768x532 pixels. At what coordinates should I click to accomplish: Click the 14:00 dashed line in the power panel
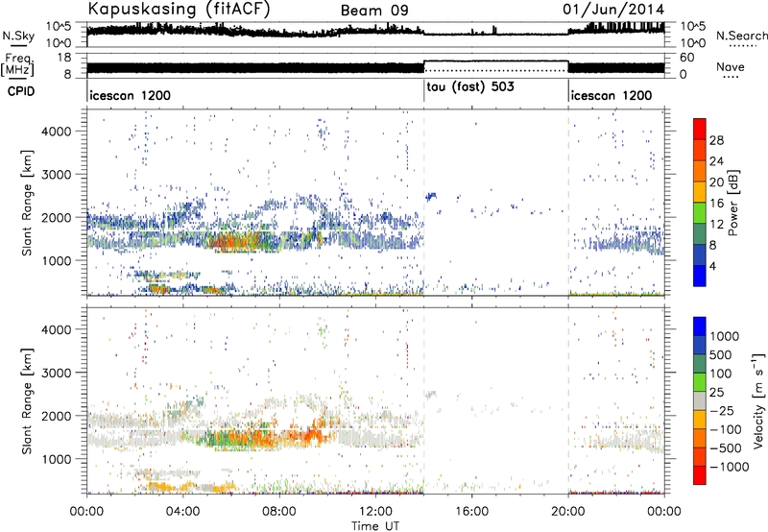coord(424,203)
